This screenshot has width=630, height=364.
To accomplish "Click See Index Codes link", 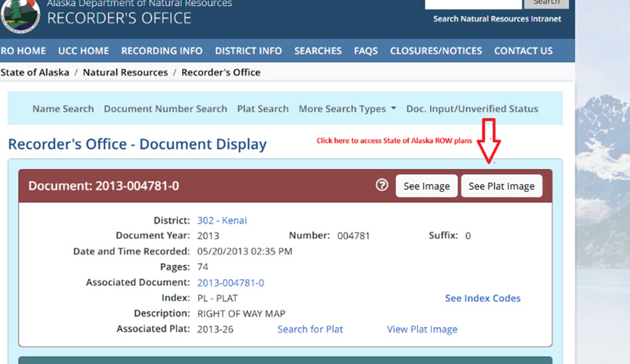I will tap(482, 298).
